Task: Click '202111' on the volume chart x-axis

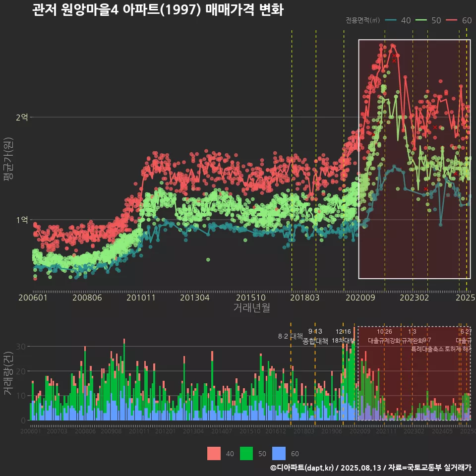Action: coord(386,431)
